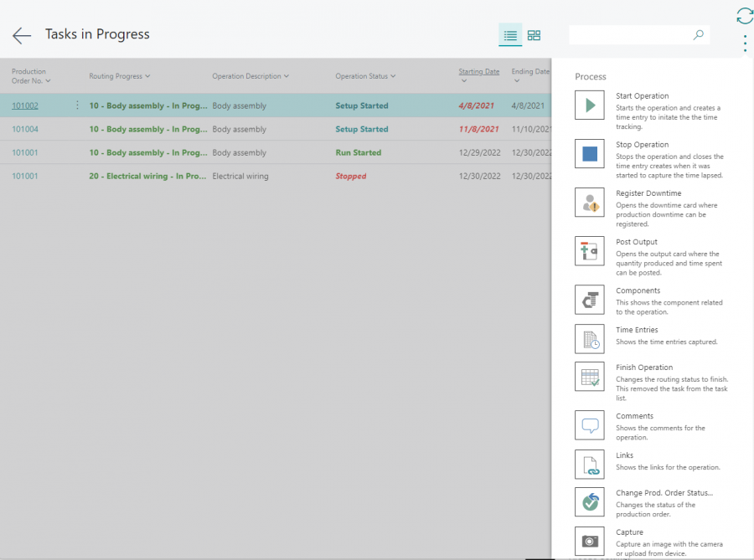Select Change Prod. Order Status menu entry
The height and width of the screenshot is (560, 754).
pyautogui.click(x=652, y=503)
